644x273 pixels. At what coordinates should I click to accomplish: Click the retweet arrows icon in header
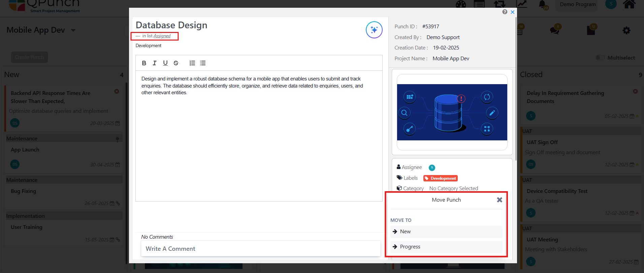click(x=500, y=4)
